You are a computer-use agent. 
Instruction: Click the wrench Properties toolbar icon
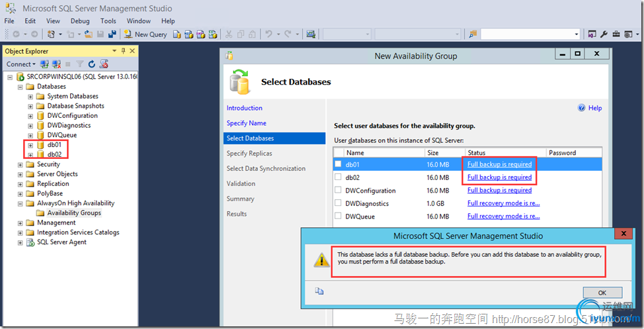(604, 34)
